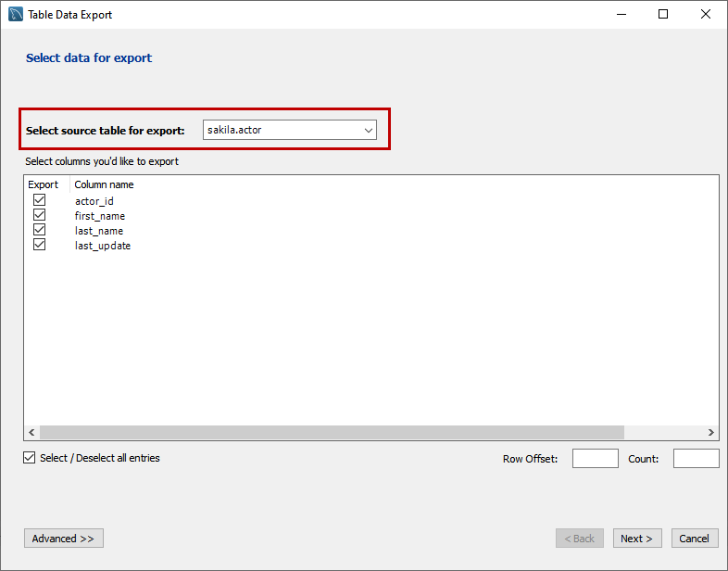Close the Table Data Export dialog
The image size is (728, 571).
pos(706,14)
